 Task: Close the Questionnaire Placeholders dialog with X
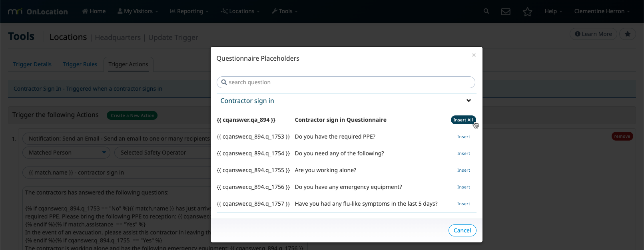(x=474, y=55)
